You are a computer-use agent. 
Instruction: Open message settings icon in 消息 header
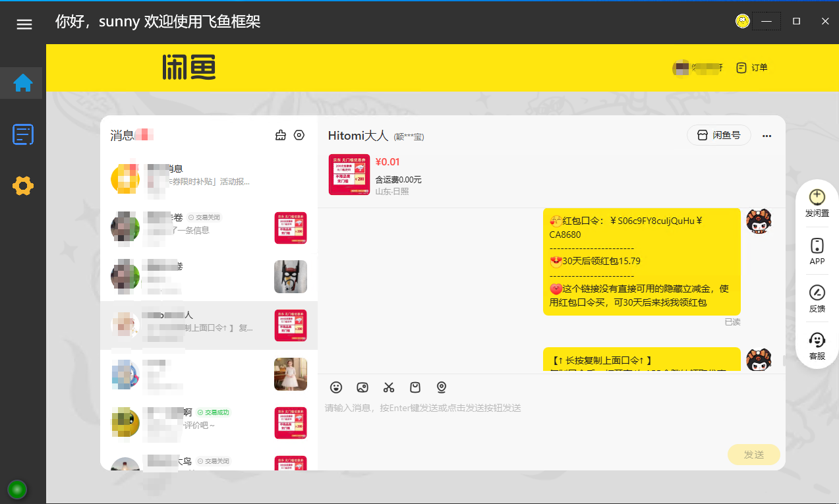click(299, 135)
